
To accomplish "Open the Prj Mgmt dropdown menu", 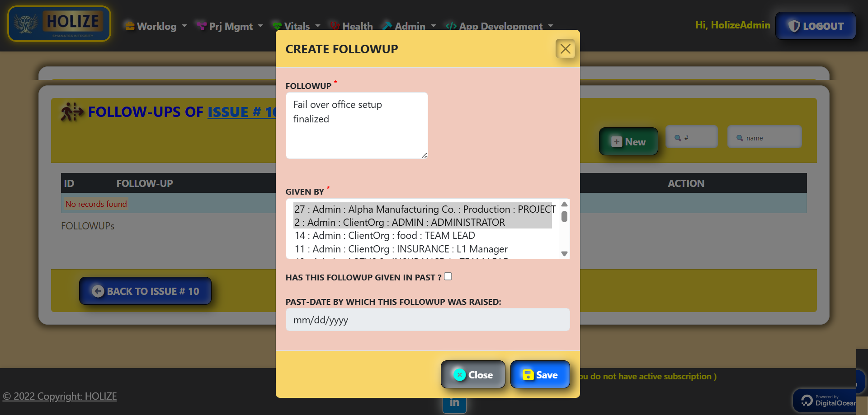I will 231,26.
